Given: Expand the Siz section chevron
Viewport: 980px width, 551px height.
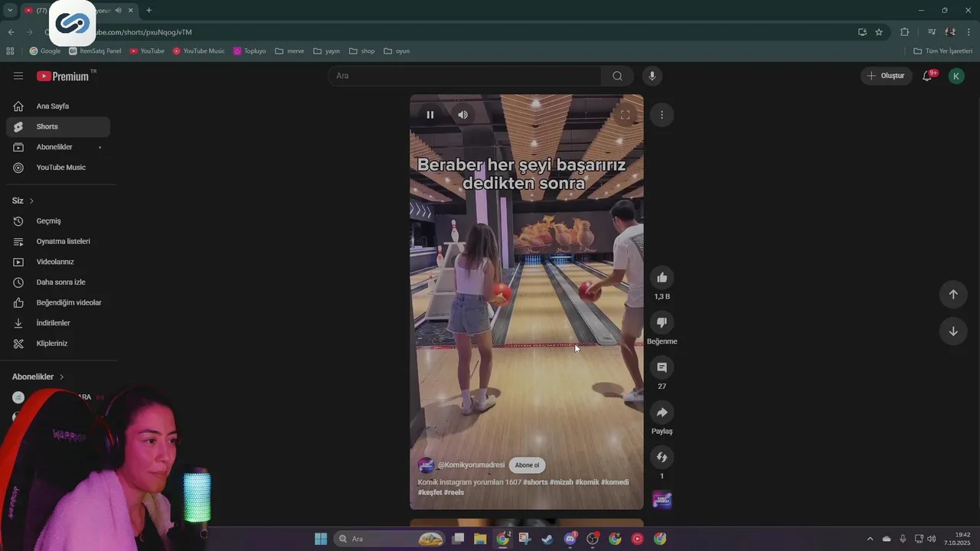Looking at the screenshot, I should pos(31,201).
